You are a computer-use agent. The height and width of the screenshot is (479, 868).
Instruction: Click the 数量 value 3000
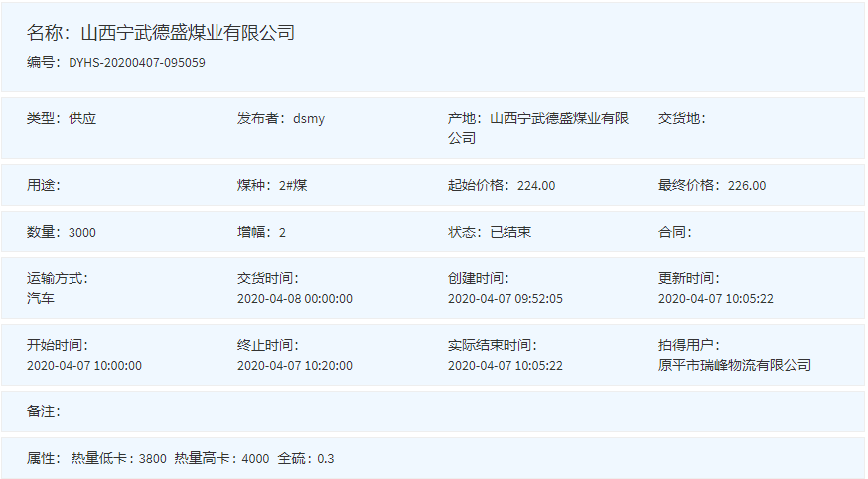pyautogui.click(x=82, y=233)
